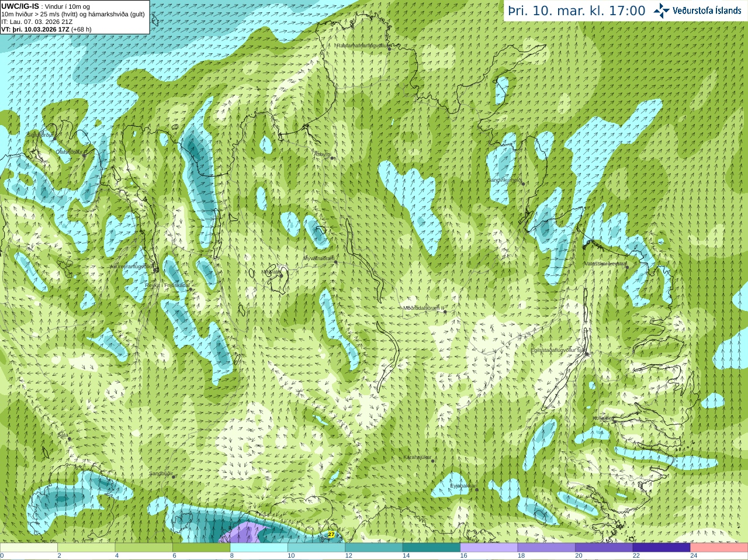The image size is (748, 560).
Task: Click the 'IT: Lau. 07. 03. 2026 21Z' line
Action: (37, 22)
